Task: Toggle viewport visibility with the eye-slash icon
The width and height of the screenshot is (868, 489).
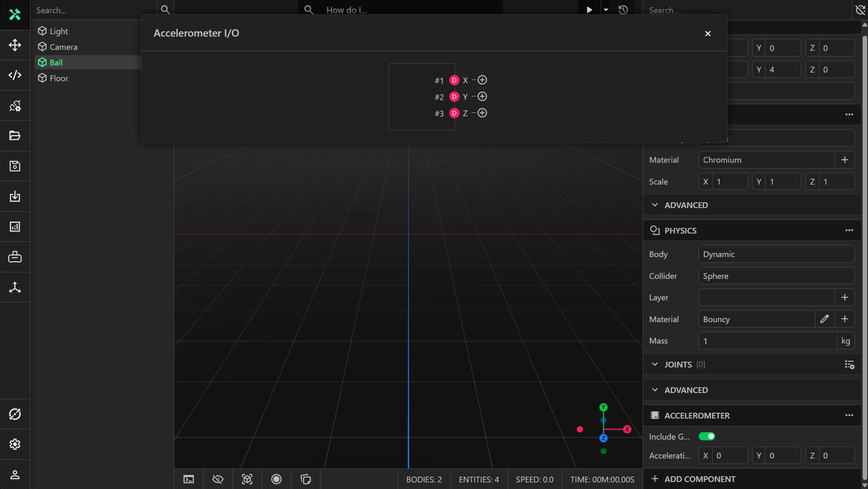Action: [218, 479]
